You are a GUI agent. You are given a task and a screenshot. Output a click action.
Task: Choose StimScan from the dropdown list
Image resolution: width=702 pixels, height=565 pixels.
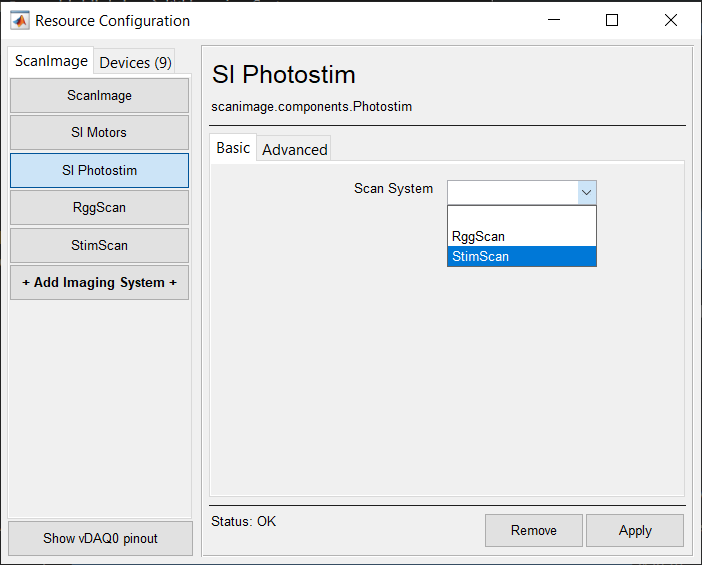click(522, 256)
